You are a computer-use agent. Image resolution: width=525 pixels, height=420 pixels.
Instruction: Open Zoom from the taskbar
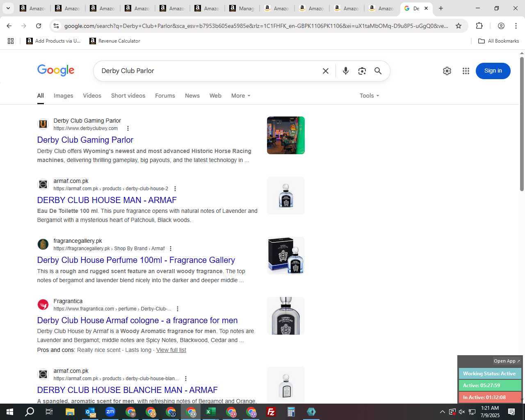pyautogui.click(x=110, y=412)
